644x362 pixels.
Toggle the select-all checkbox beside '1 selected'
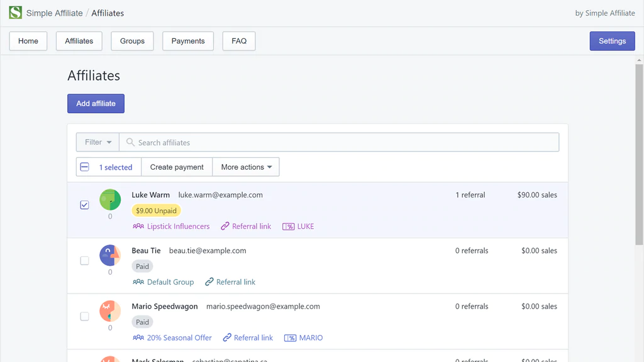point(85,167)
